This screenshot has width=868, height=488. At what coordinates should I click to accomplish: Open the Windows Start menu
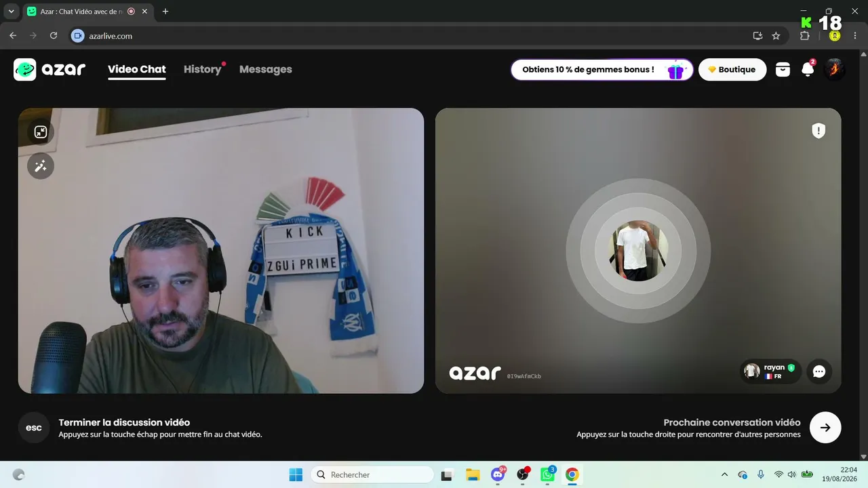pyautogui.click(x=296, y=474)
